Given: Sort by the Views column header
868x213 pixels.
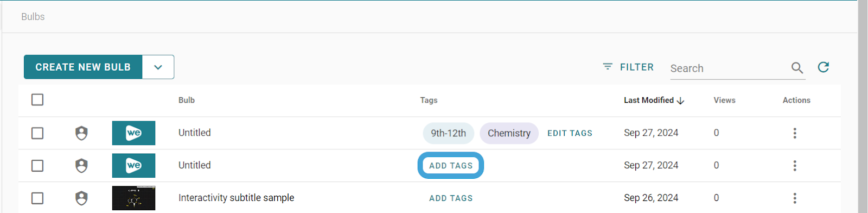Looking at the screenshot, I should coord(724,101).
